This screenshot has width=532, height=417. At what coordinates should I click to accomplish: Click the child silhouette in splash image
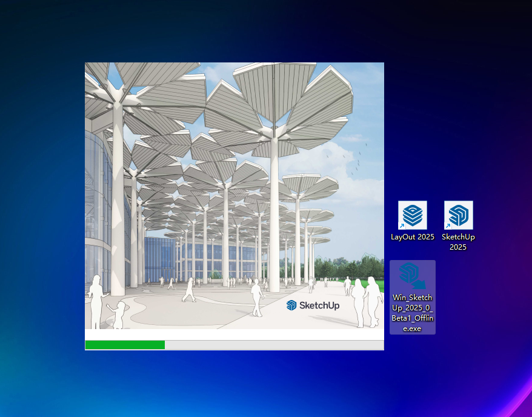point(119,314)
